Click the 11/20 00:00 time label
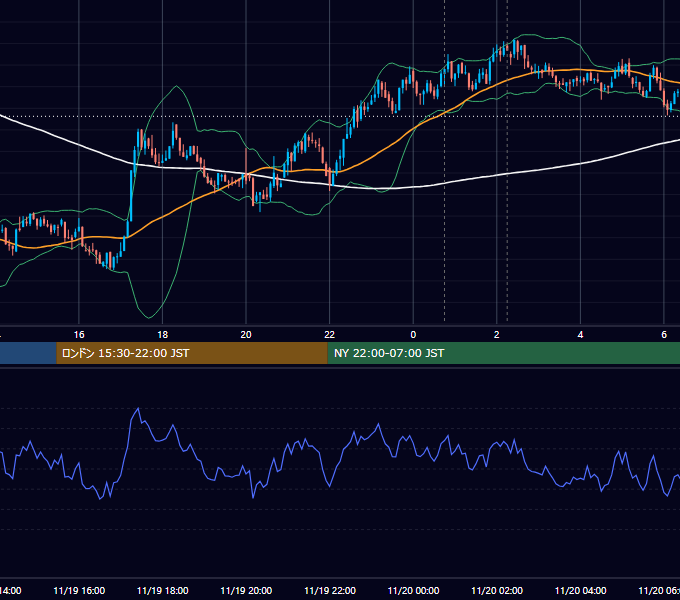This screenshot has width=680, height=600. [x=413, y=590]
